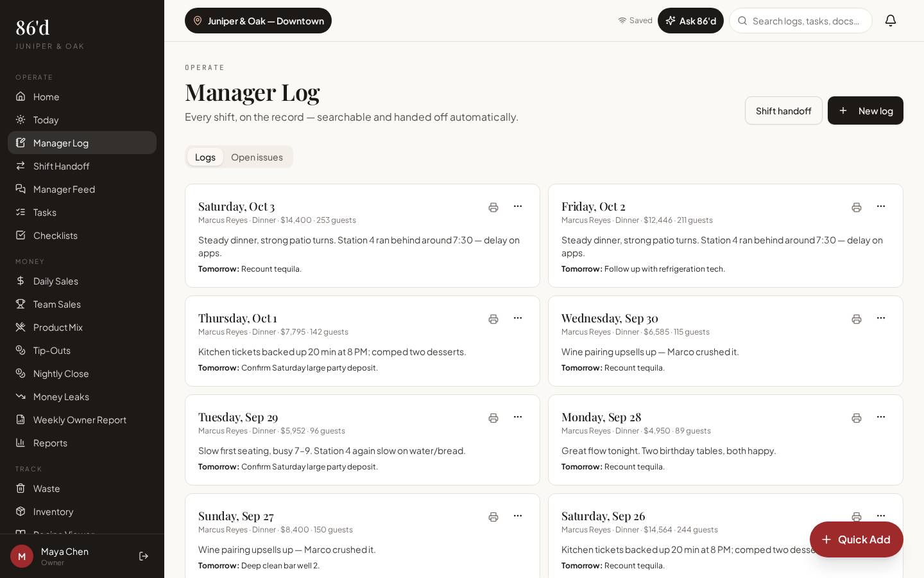
Task: Open Tip-Outs in the sidebar
Action: [x=82, y=350]
